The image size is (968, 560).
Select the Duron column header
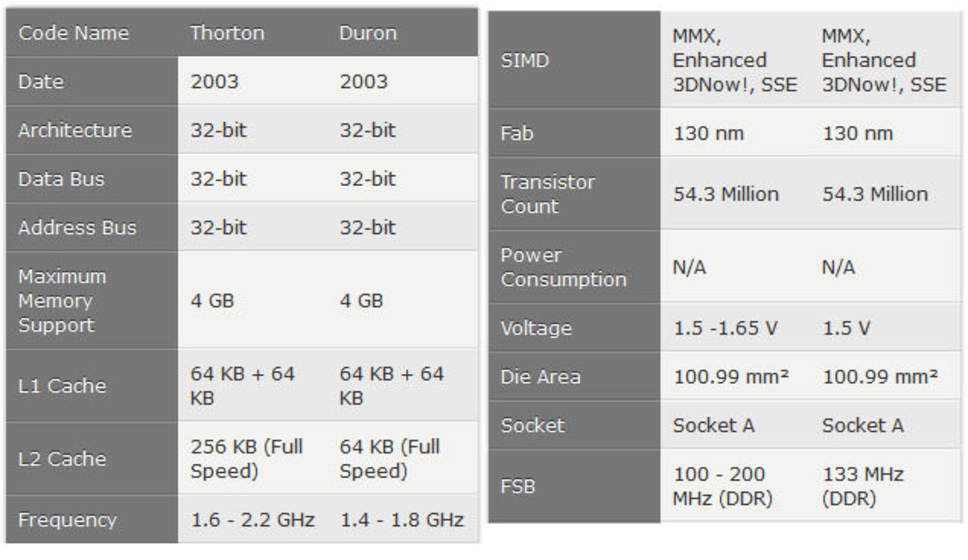(368, 33)
